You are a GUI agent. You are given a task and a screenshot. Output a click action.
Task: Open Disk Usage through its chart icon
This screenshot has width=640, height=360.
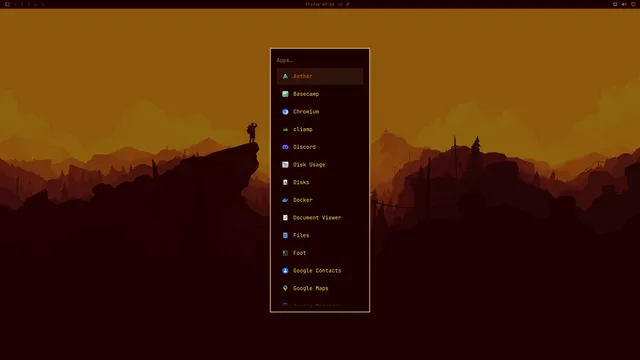point(285,164)
